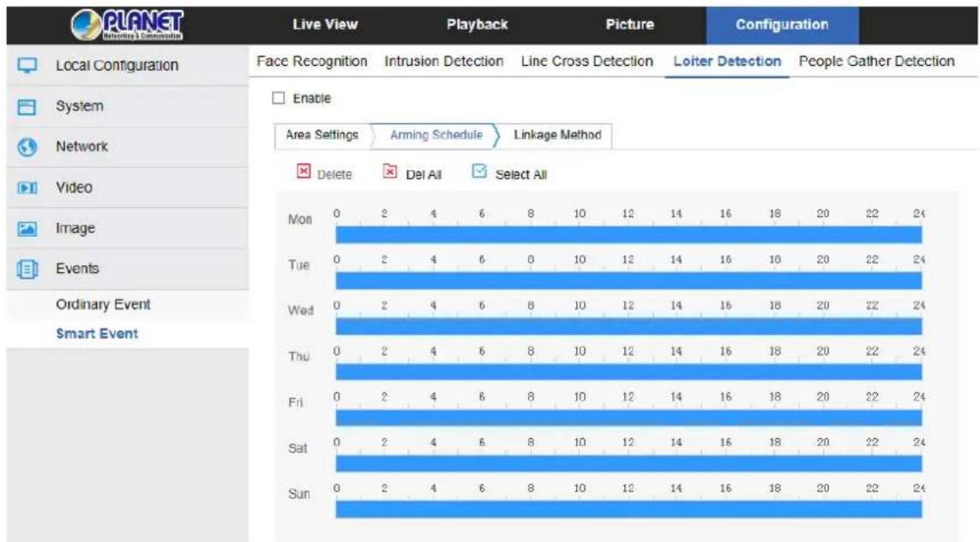Switch to Intrusion Detection tab
Image resolution: width=980 pixels, height=542 pixels.
click(444, 61)
